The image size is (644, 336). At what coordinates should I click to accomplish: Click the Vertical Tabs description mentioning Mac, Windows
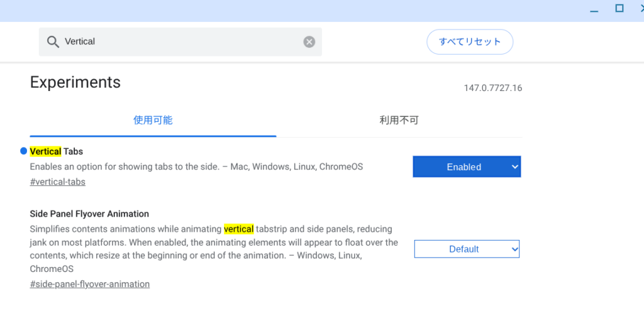[x=196, y=167]
